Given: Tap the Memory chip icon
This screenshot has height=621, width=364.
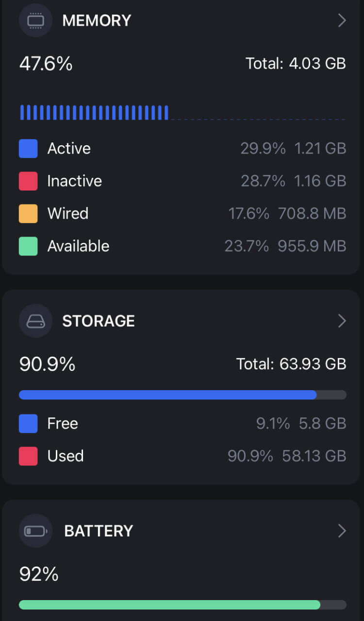Looking at the screenshot, I should tap(35, 20).
